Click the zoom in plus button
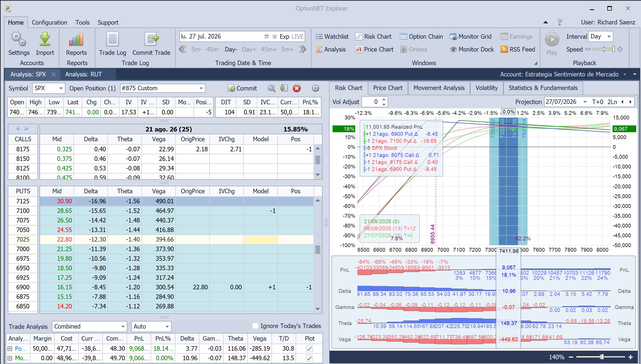 point(630,357)
